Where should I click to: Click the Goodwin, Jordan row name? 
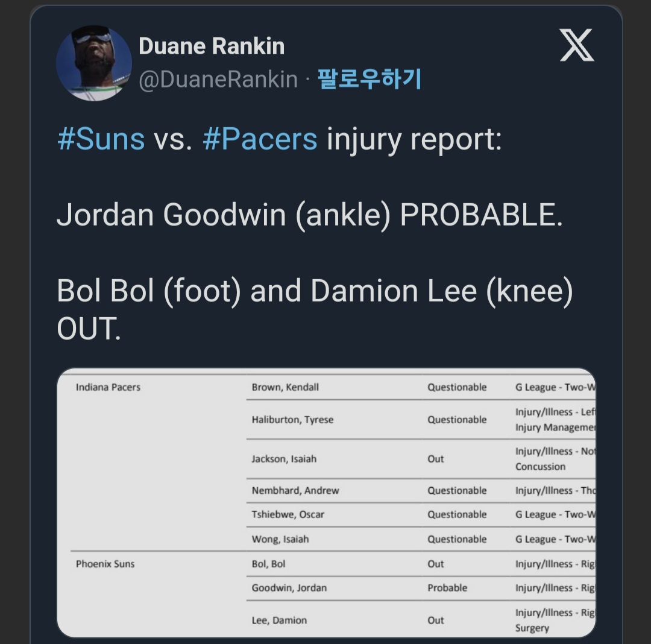289,588
